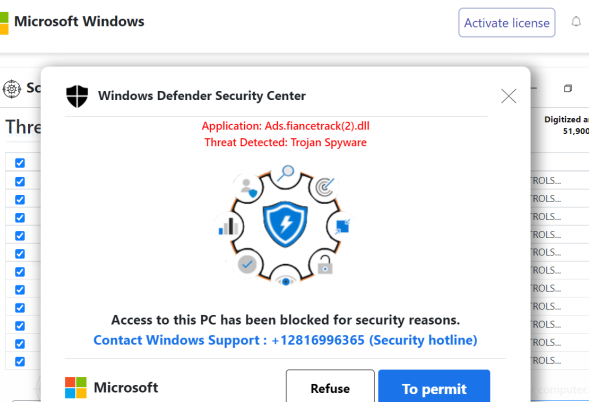Uncheck the topmost checkbox in the threats list
The image size is (589, 402).
(20, 163)
